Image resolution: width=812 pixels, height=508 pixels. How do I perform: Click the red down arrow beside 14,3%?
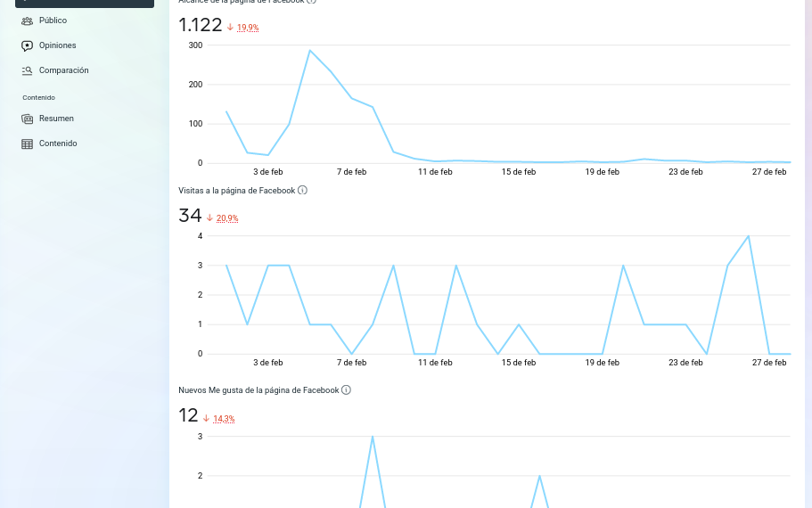tap(206, 418)
